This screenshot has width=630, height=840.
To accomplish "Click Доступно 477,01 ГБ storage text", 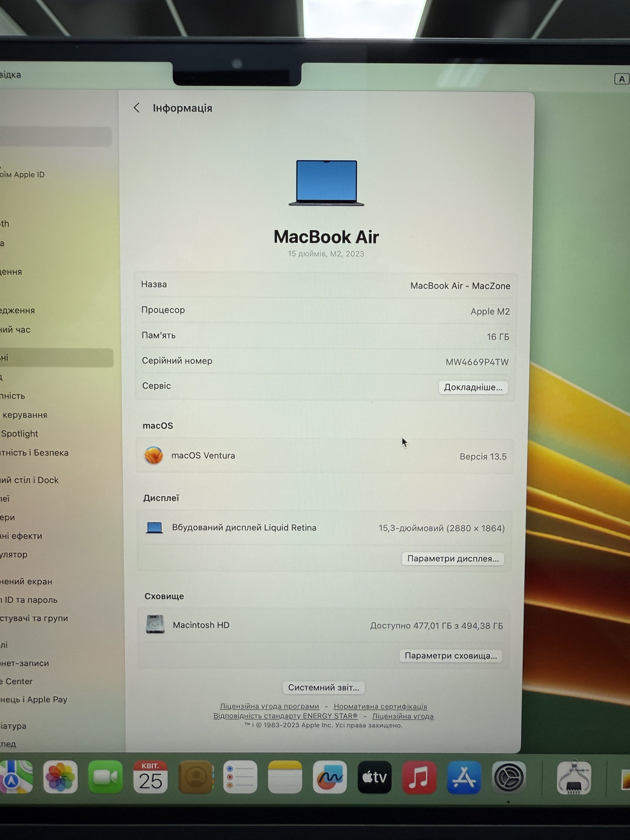I will pyautogui.click(x=437, y=626).
